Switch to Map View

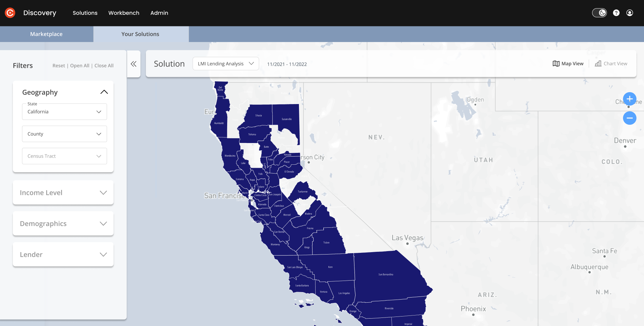(x=568, y=64)
